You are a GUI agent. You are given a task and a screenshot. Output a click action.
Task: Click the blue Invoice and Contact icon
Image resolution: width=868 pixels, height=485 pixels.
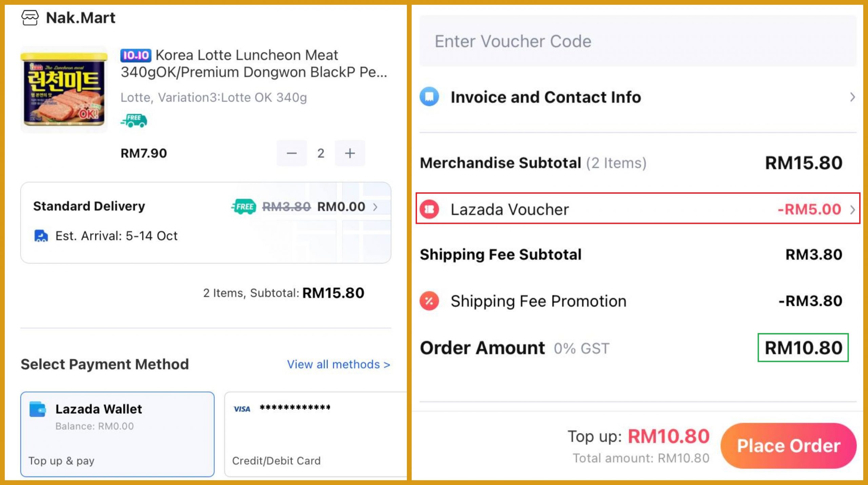pyautogui.click(x=429, y=97)
